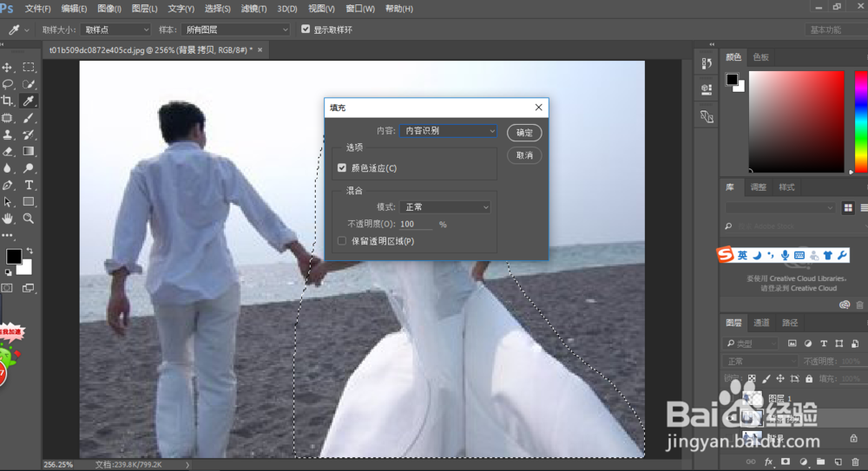Close the t01b509dc0872e405cd.jpg document tab

[x=260, y=49]
